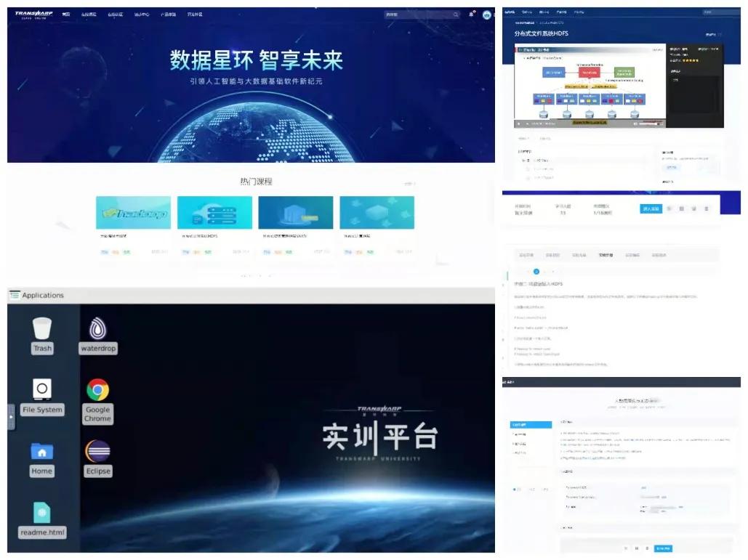Open the Hadoop course thumbnail
748x560 pixels.
tap(133, 213)
